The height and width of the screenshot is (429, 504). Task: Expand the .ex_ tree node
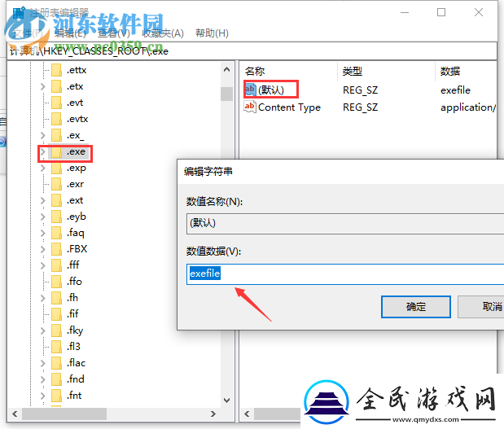[43, 135]
